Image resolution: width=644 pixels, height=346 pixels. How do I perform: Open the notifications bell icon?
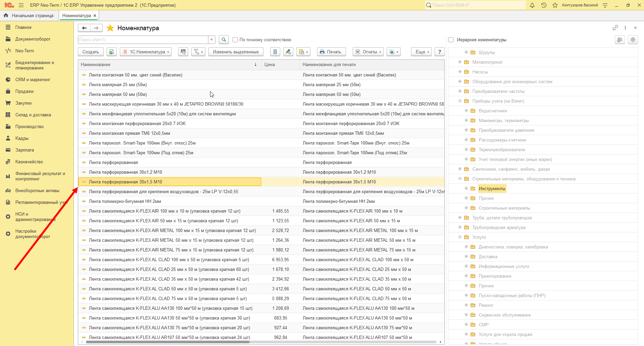pos(532,5)
